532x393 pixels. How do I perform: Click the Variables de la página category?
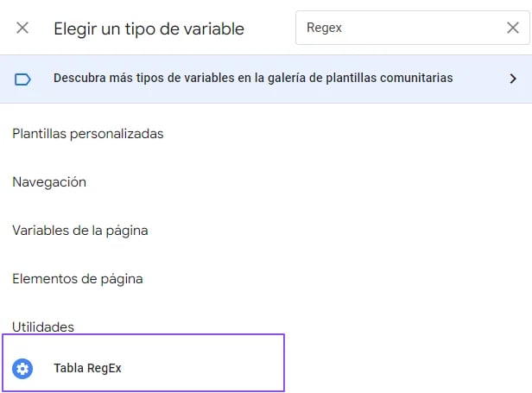pos(80,231)
